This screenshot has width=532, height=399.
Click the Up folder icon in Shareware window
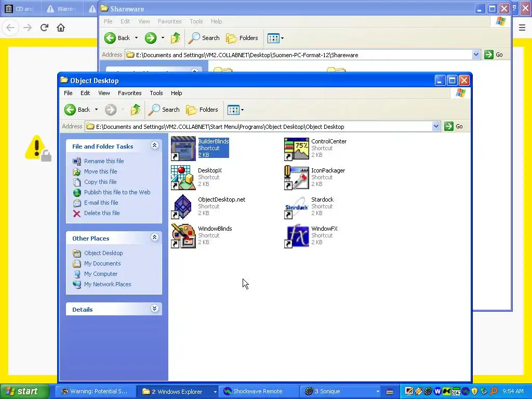[x=176, y=38]
